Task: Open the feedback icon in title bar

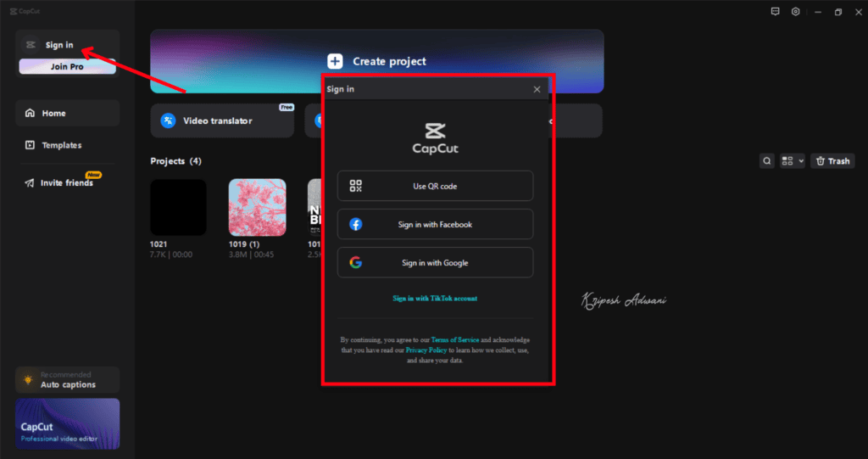Action: click(x=776, y=12)
